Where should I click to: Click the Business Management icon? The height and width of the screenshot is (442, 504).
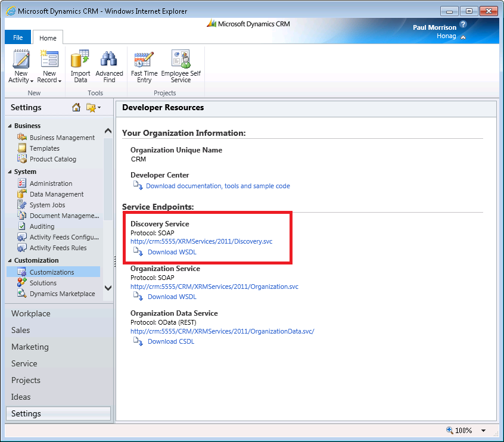pos(22,137)
